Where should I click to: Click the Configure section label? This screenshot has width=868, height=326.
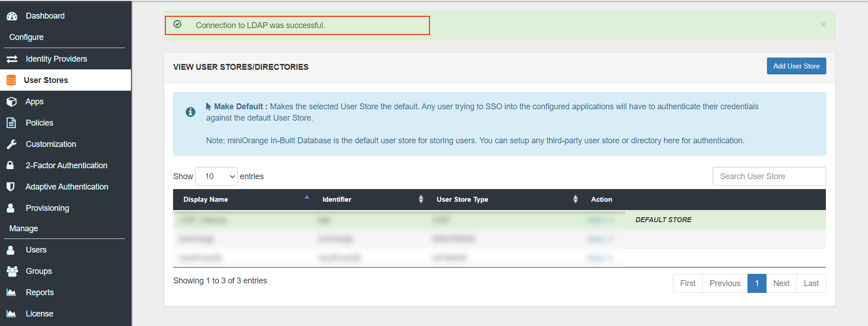click(x=27, y=37)
